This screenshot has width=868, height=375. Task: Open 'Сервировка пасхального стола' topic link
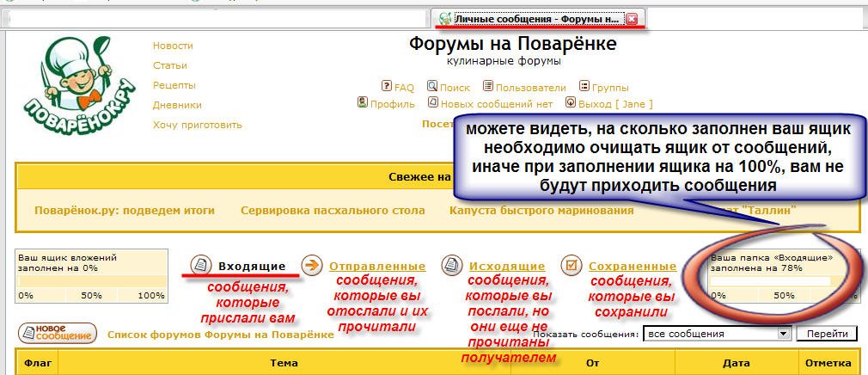[x=333, y=210]
